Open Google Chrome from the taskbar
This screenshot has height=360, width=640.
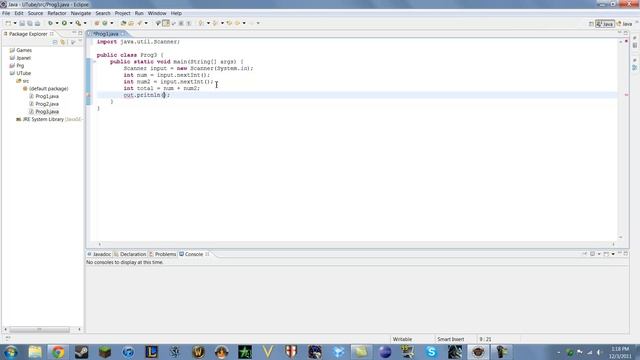coord(58,352)
